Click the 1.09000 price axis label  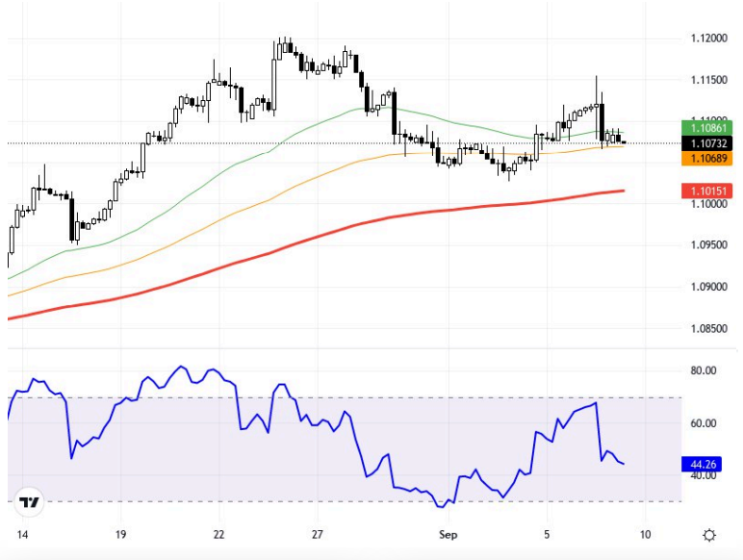pos(708,287)
